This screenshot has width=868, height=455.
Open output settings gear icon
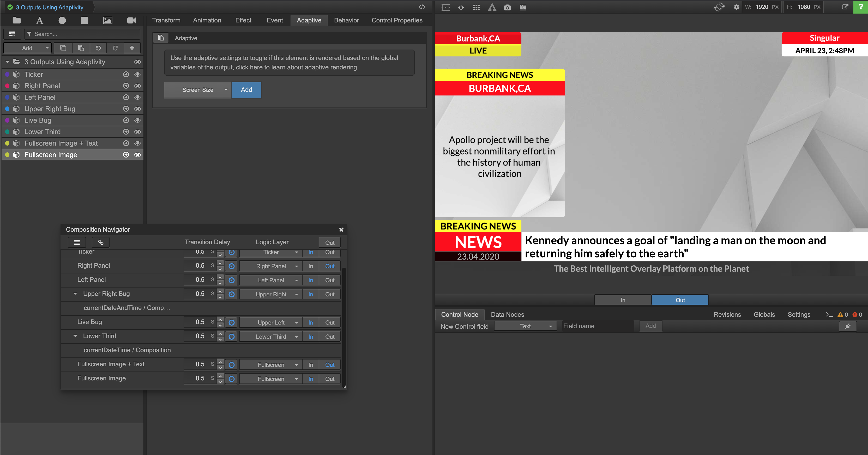736,7
